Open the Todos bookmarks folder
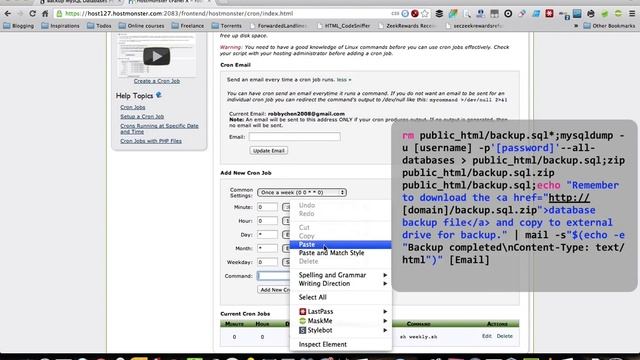Screen dimensions: 640x360 [99, 26]
